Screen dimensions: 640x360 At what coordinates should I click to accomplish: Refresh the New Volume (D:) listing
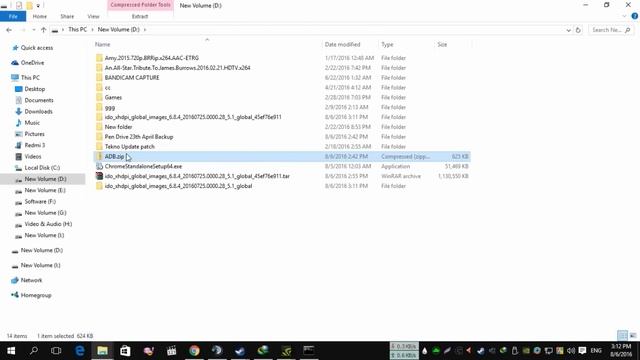[x=578, y=30]
